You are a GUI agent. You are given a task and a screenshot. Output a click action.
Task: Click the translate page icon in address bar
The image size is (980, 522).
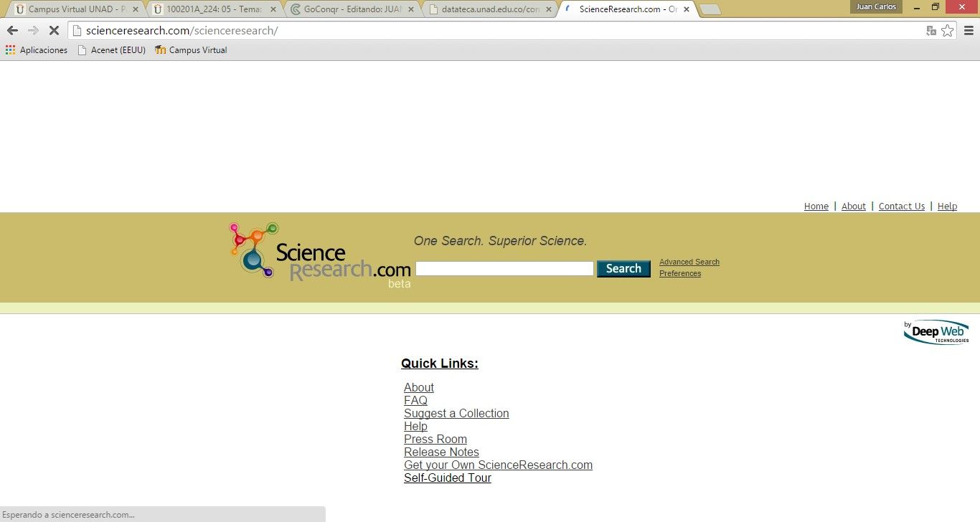point(931,31)
